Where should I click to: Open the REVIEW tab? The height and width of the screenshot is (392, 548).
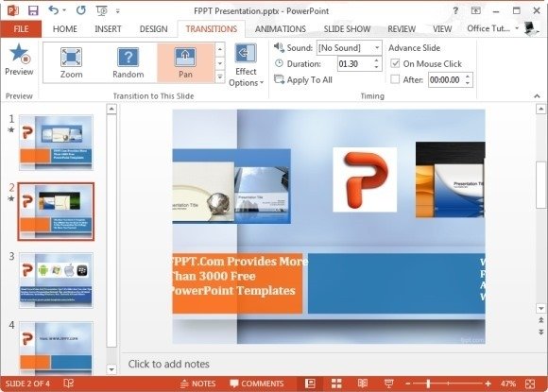[x=402, y=28]
